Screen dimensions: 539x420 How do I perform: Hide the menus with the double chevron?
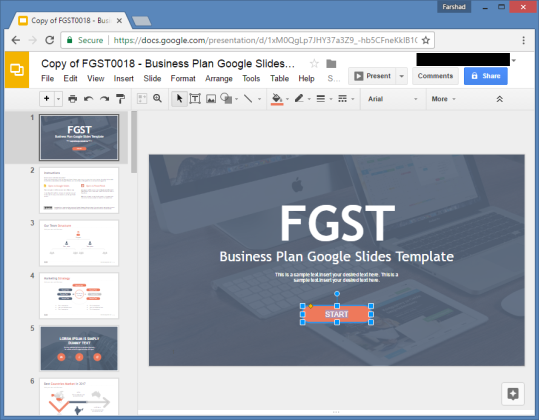(499, 99)
